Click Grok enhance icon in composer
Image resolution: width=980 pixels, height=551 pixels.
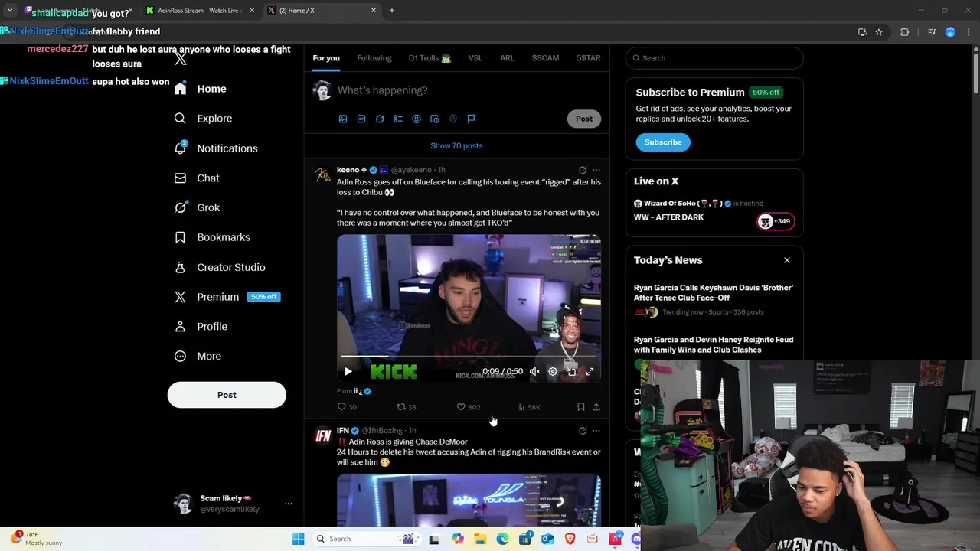[380, 119]
